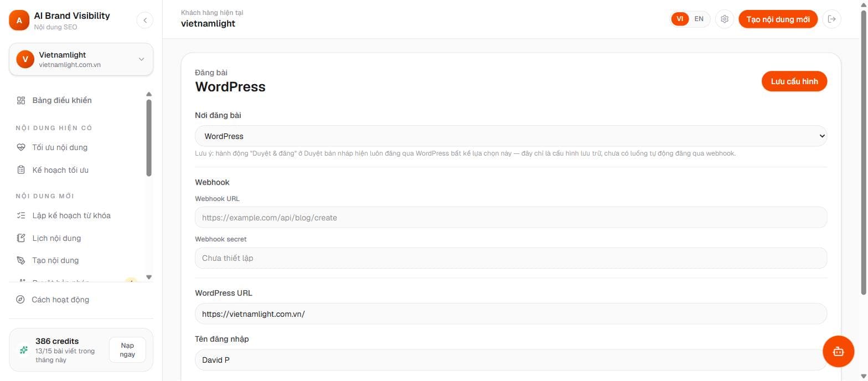Click the Tạo nội dung pen icon
Viewport: 868px width, 381px height.
coord(21,260)
